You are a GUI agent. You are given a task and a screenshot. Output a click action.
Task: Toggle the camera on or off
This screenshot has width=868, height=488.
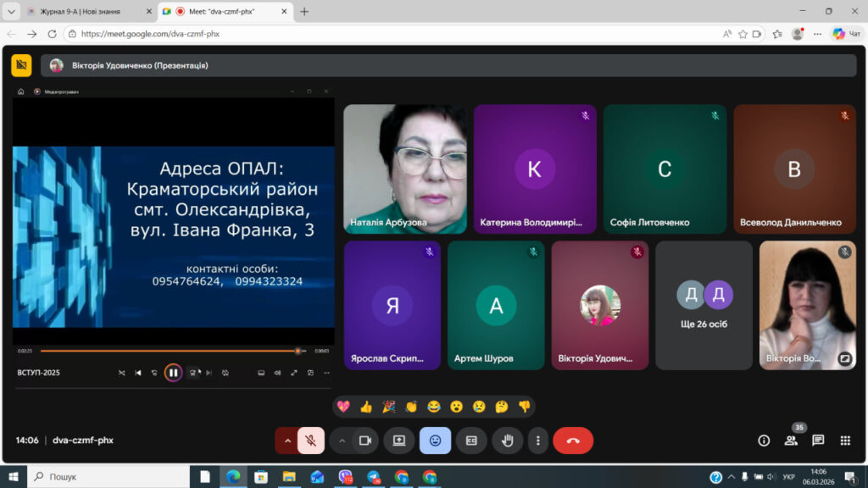point(365,441)
